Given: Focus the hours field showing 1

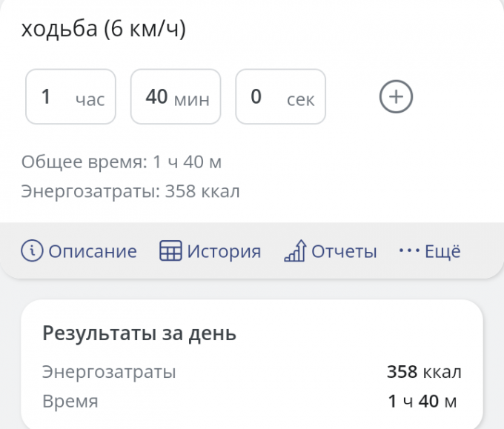Looking at the screenshot, I should pos(70,97).
